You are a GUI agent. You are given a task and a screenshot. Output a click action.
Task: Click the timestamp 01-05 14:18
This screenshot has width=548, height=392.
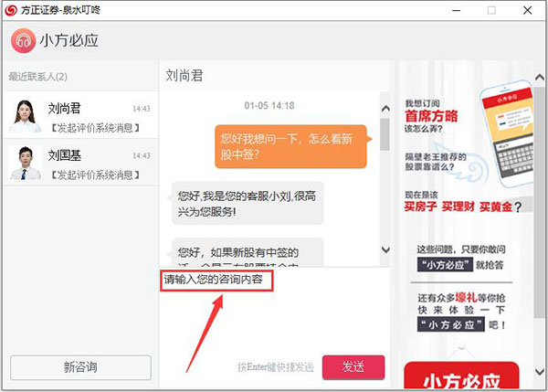pyautogui.click(x=269, y=106)
